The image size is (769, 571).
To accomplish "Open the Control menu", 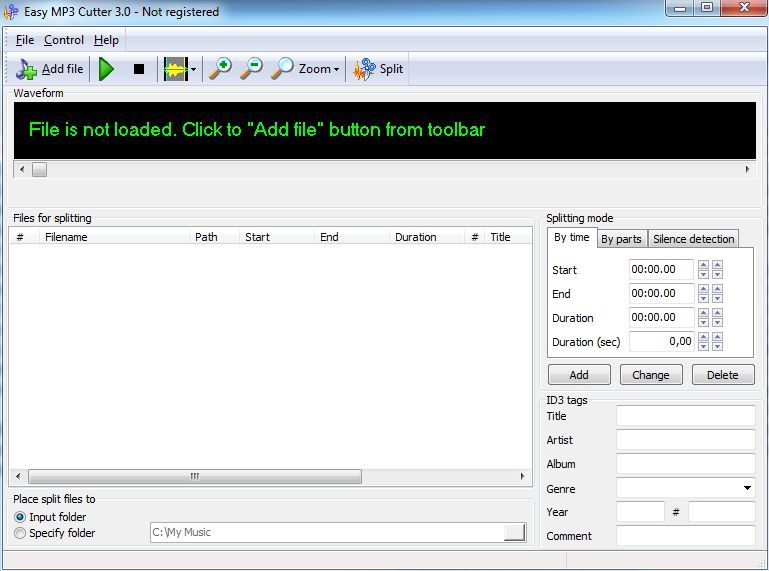I will (x=64, y=40).
